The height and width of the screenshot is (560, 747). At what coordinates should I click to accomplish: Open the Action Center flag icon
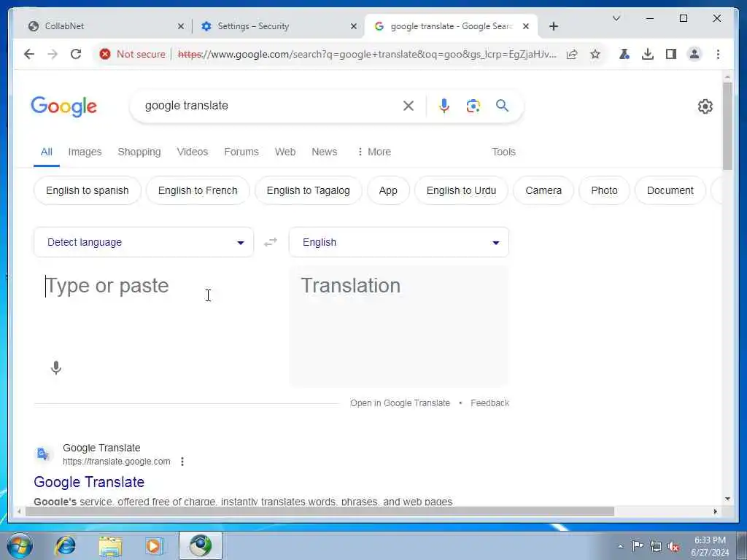pyautogui.click(x=638, y=546)
